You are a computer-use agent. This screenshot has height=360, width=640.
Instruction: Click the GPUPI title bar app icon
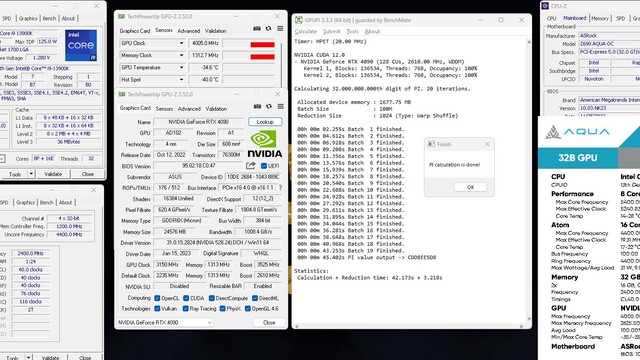(299, 20)
